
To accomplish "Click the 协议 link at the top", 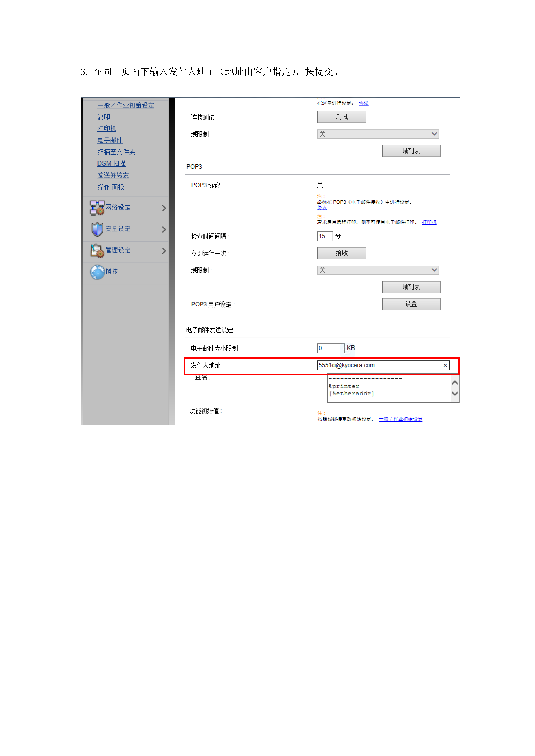I will pyautogui.click(x=363, y=103).
